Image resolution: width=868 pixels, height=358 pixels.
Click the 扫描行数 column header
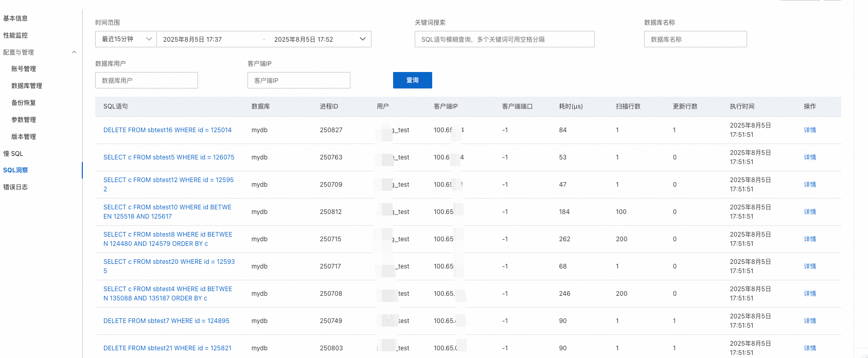pyautogui.click(x=628, y=106)
